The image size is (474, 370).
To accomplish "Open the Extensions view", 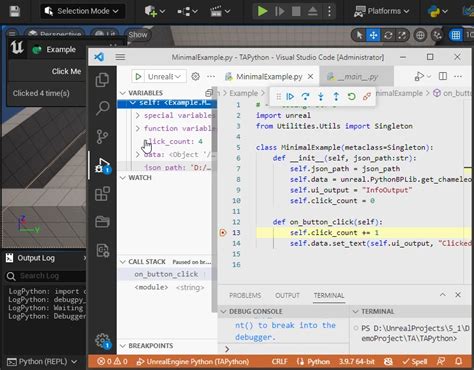I will coord(102,194).
